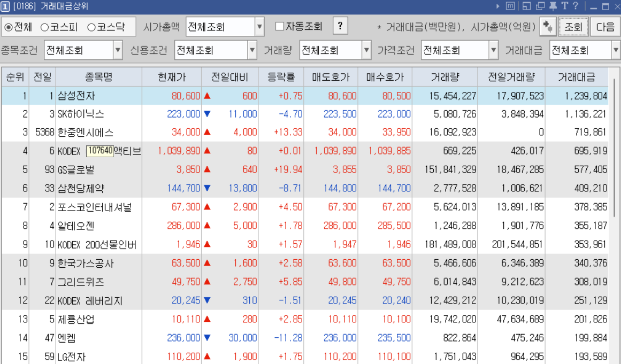Click the linked arrows icon beside 조회

(x=548, y=27)
